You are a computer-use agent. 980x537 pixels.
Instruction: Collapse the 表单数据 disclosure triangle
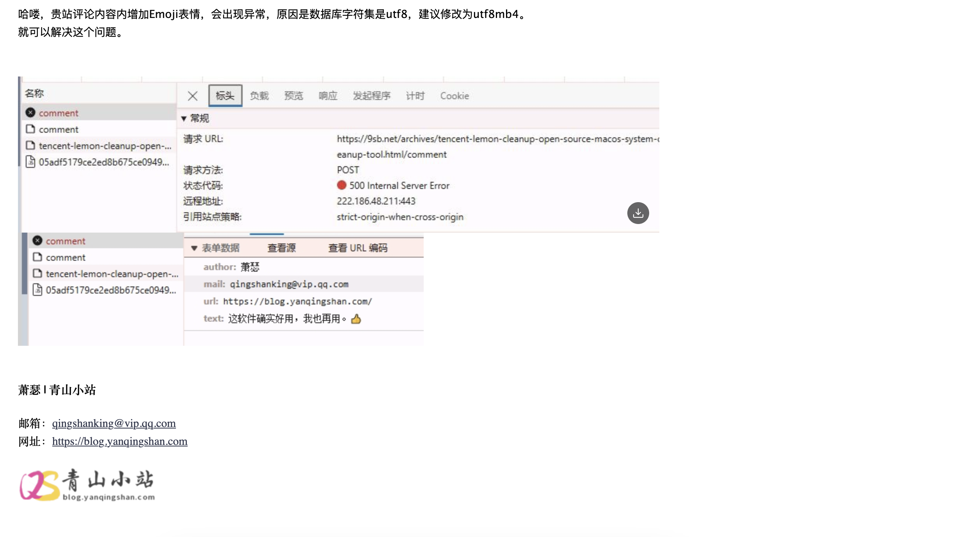[194, 248]
